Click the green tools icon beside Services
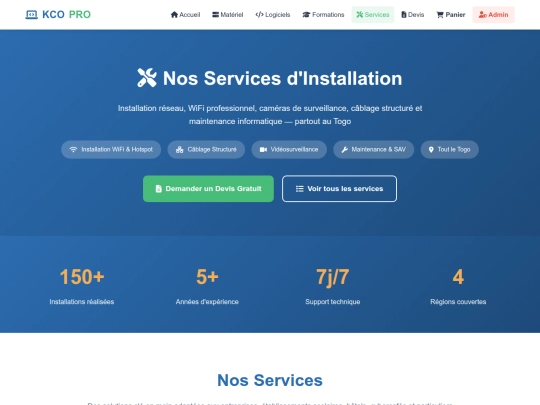This screenshot has height=405, width=540. tap(360, 14)
